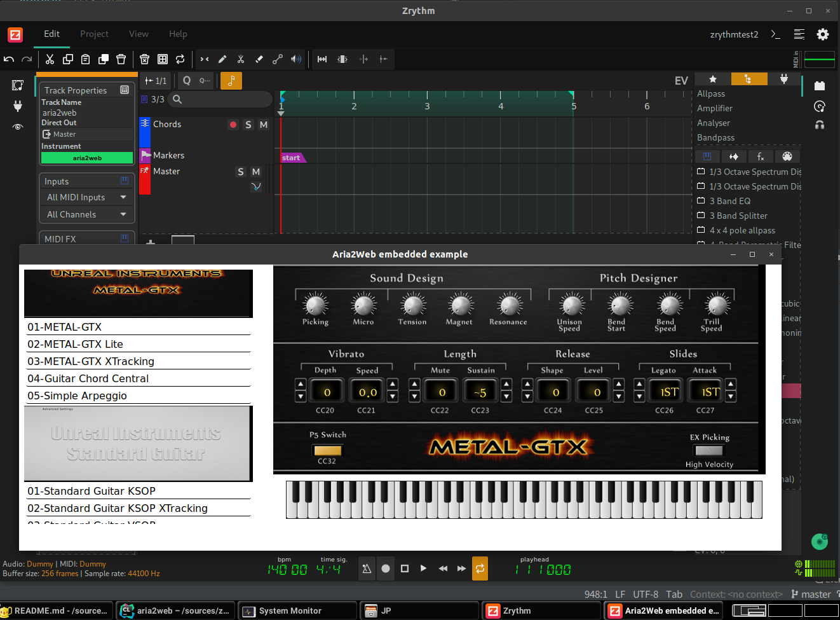Screen dimensions: 840x620
Task: Open the Edit menu
Action: click(51, 34)
